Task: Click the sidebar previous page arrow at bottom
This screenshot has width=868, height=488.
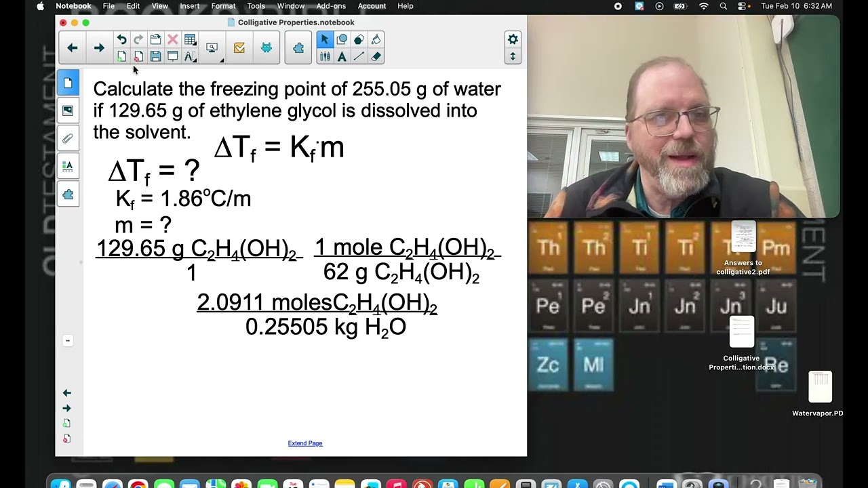Action: click(x=66, y=393)
